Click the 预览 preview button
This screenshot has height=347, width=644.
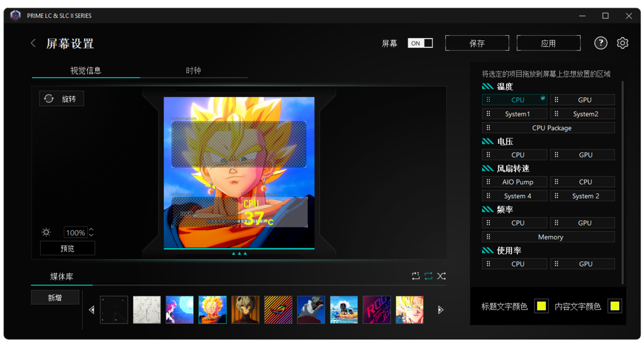tap(68, 248)
